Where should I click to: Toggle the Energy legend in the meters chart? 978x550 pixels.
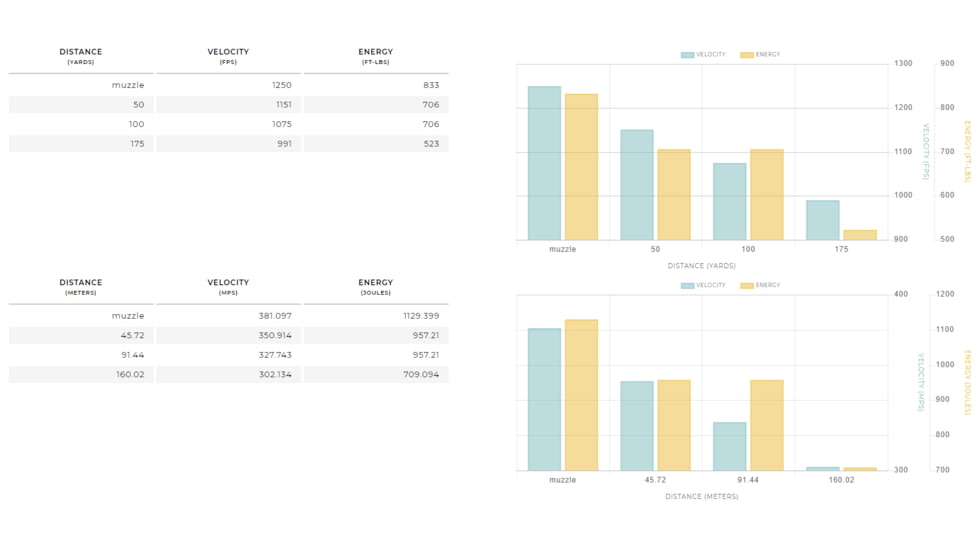760,286
